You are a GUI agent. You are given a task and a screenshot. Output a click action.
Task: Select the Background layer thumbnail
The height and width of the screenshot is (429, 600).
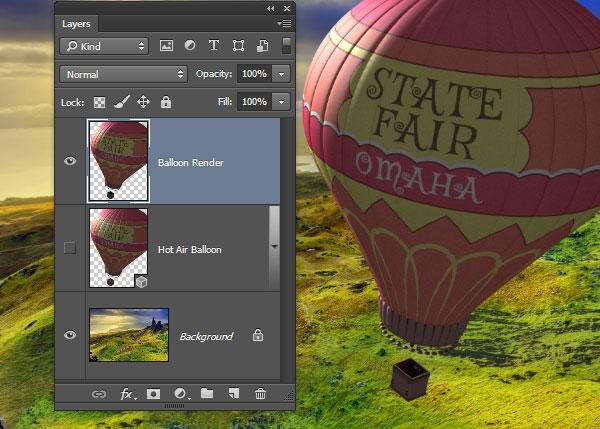[129, 335]
